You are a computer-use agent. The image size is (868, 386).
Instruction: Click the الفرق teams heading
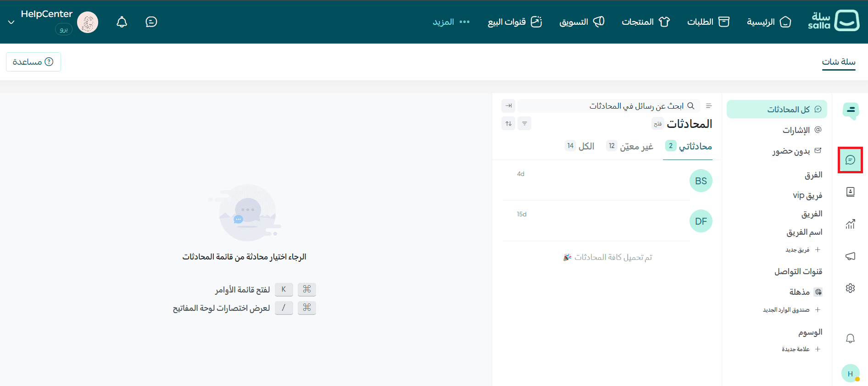pos(813,175)
